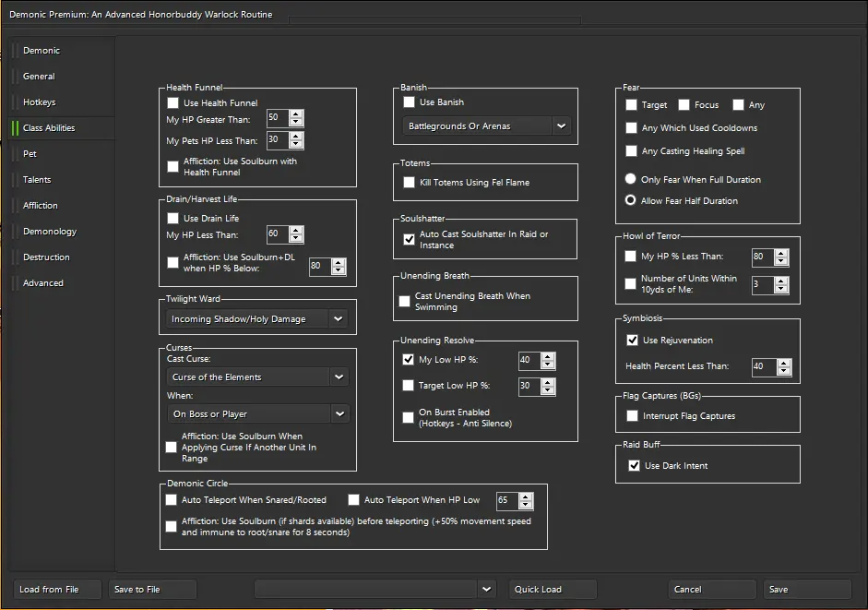Check Affliction Use Soulburn+DL option
Image resolution: width=868 pixels, height=610 pixels.
pyautogui.click(x=173, y=263)
